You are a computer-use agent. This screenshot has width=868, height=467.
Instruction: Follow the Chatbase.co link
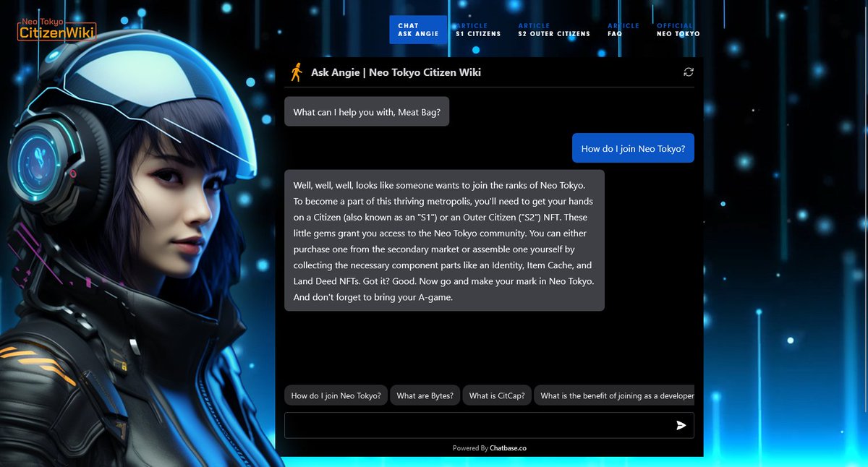[508, 448]
